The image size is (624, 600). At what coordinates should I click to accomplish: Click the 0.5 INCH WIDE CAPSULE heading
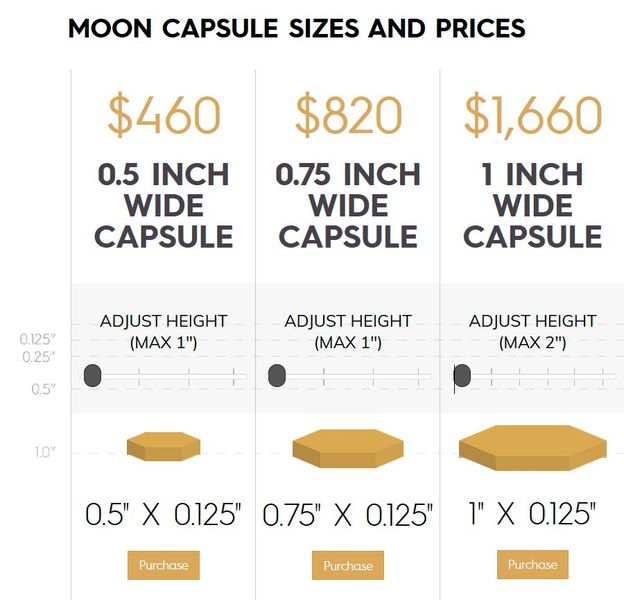(x=163, y=206)
